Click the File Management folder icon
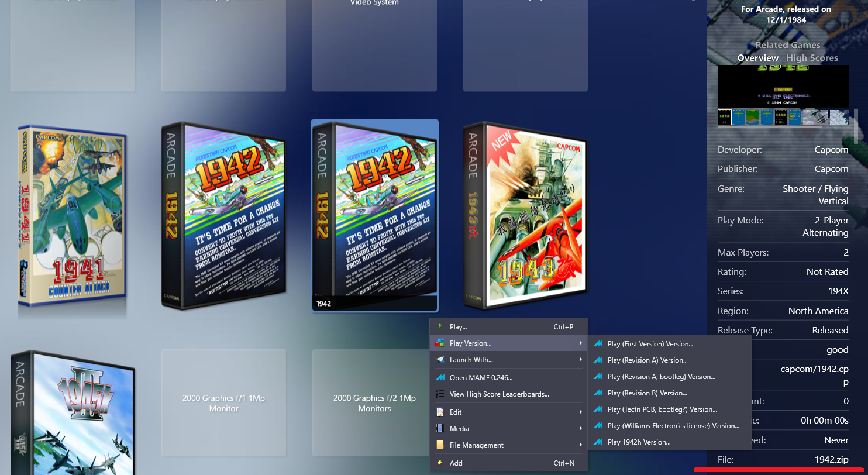Screen dimensions: 868x475 440,445
